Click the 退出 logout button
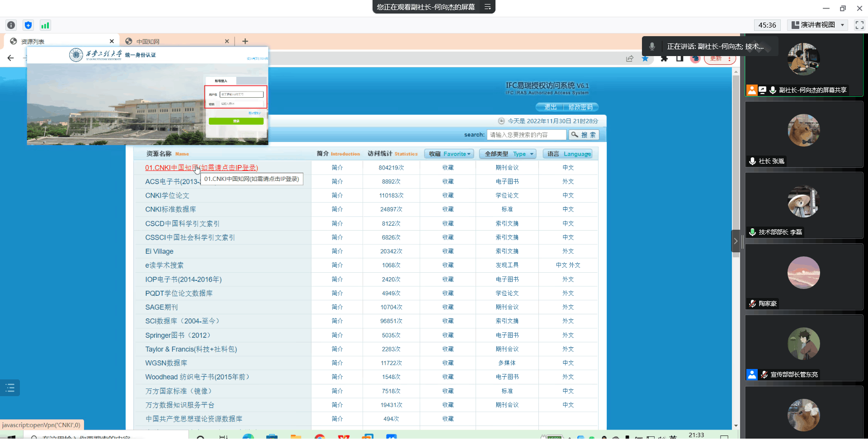This screenshot has height=440, width=868. pos(550,107)
